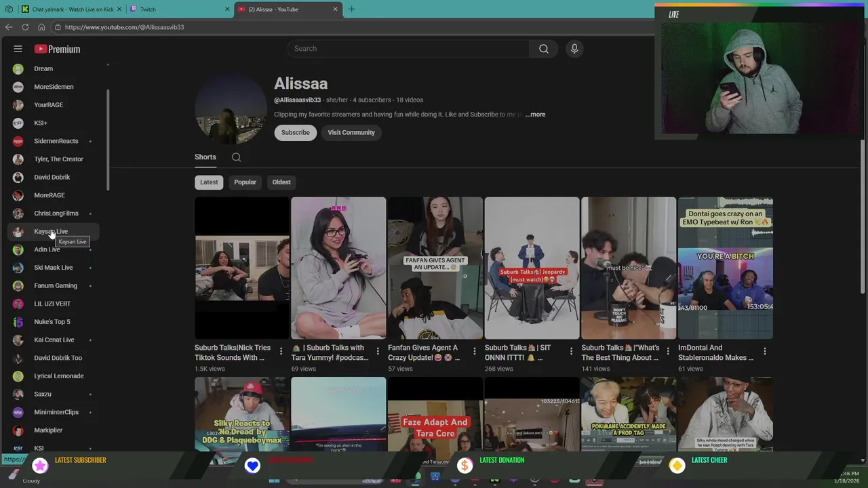View site info lock icon in address bar
Screen dimensions: 868x488
click(58, 27)
